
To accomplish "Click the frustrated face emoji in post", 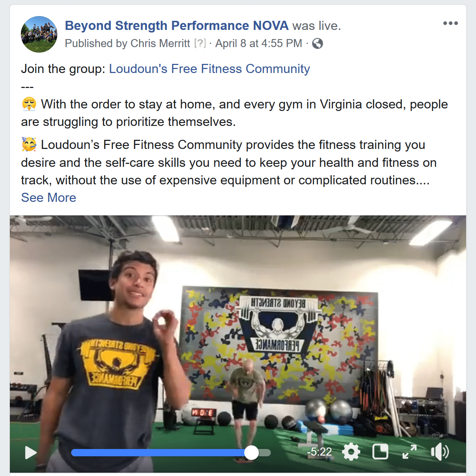I will click(29, 104).
